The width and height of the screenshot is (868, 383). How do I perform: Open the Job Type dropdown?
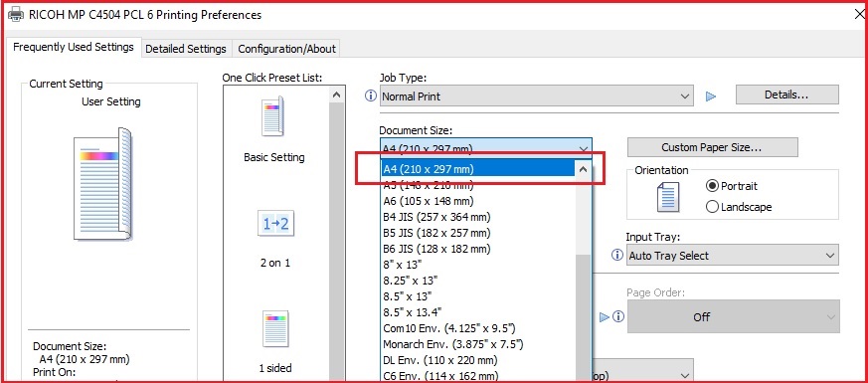point(537,96)
